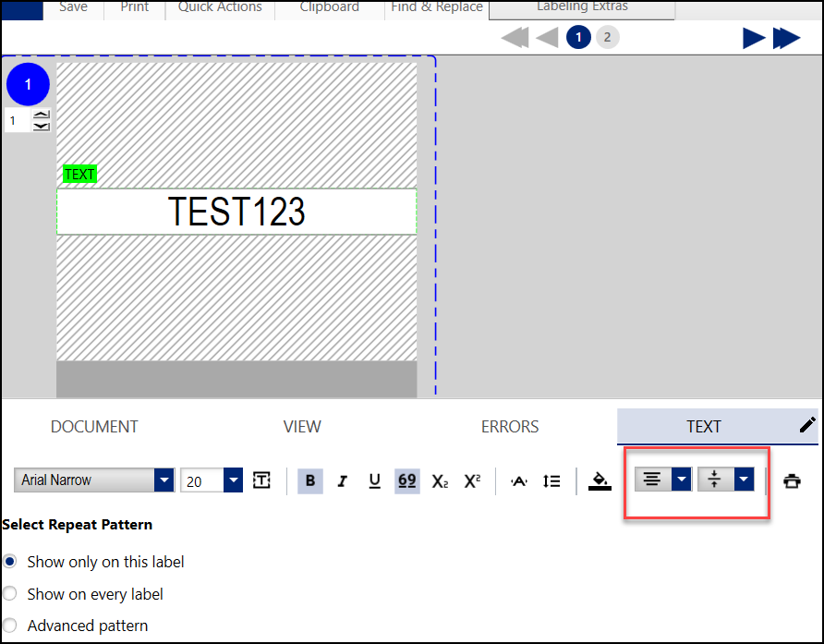Open the Arial Narrow font dropdown
Image resolution: width=824 pixels, height=644 pixels.
tap(164, 480)
